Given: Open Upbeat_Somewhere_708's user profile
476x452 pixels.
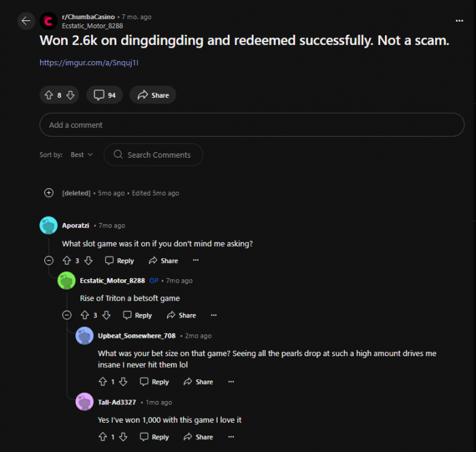Looking at the screenshot, I should click(x=137, y=336).
